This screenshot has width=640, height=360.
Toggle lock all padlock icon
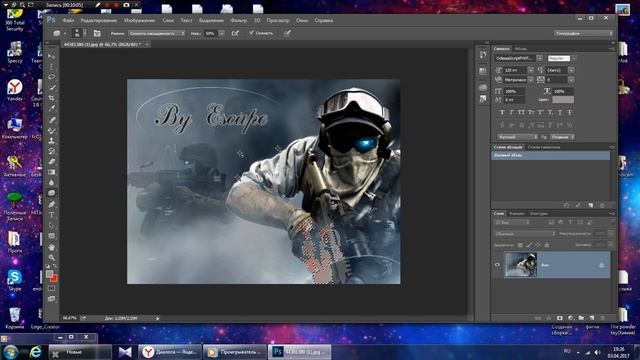tap(547, 245)
